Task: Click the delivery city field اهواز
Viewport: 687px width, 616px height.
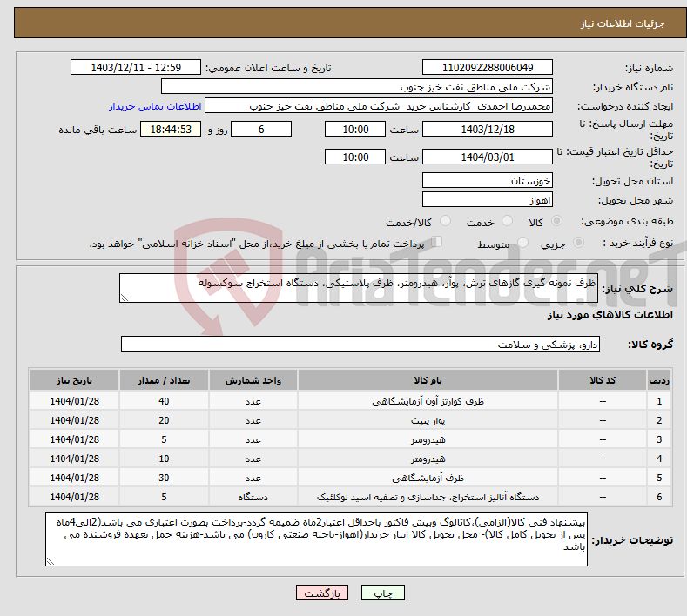Action: (488, 199)
